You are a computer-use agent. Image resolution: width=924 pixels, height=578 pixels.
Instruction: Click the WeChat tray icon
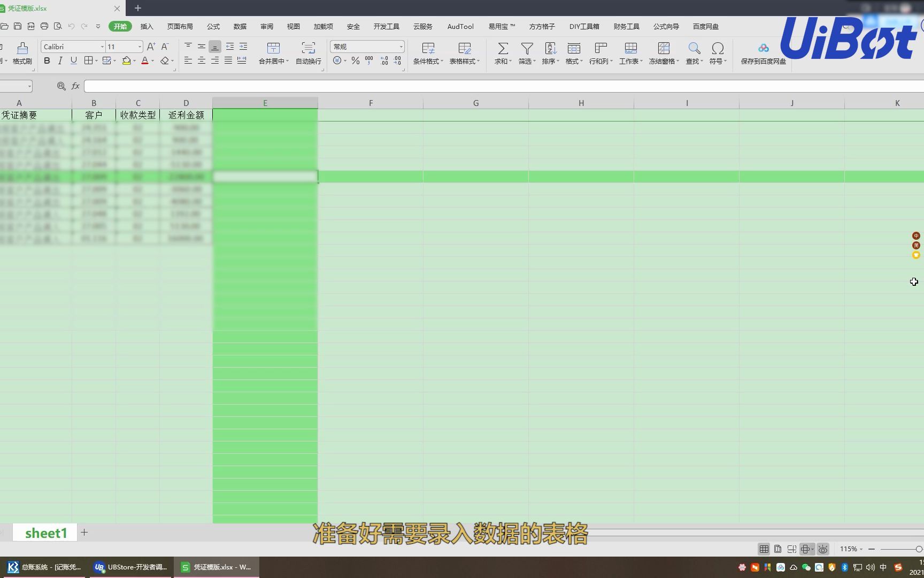(806, 567)
